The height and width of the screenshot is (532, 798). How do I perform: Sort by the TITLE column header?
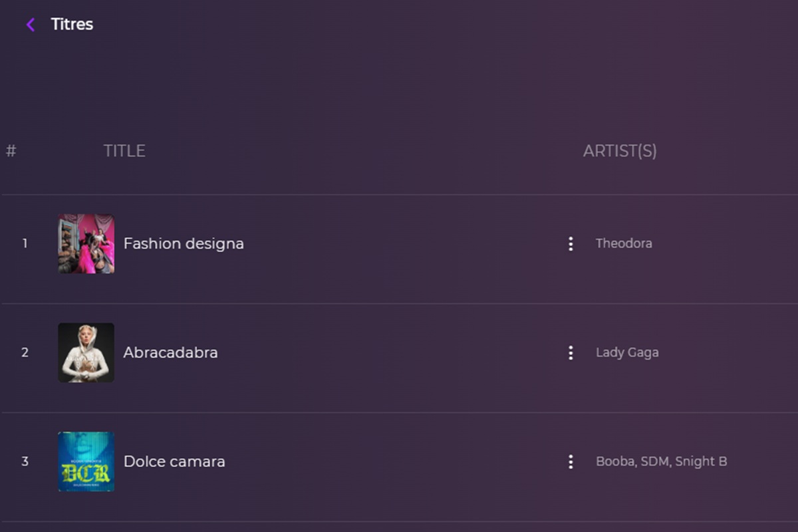click(124, 150)
